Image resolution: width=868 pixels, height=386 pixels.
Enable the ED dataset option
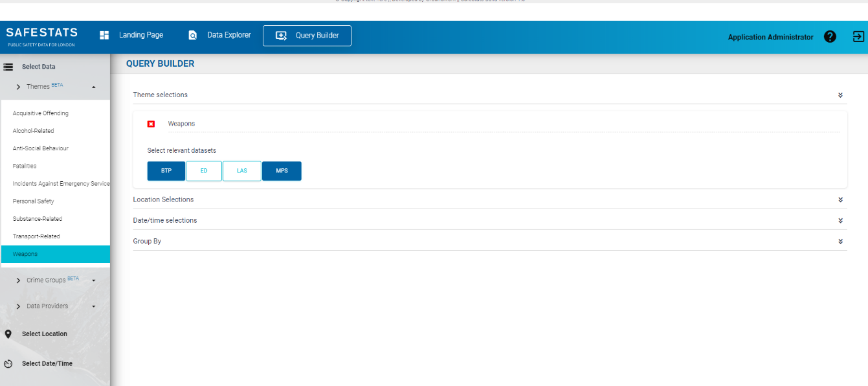(204, 171)
